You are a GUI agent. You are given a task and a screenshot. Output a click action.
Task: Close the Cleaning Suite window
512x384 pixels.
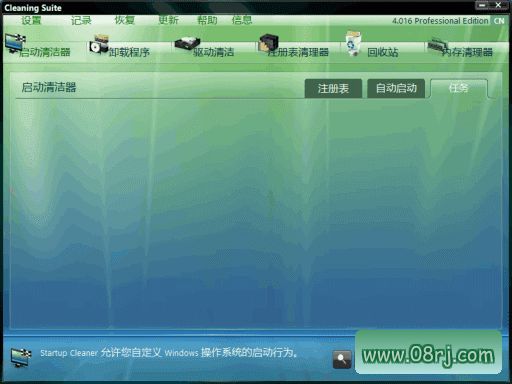498,5
